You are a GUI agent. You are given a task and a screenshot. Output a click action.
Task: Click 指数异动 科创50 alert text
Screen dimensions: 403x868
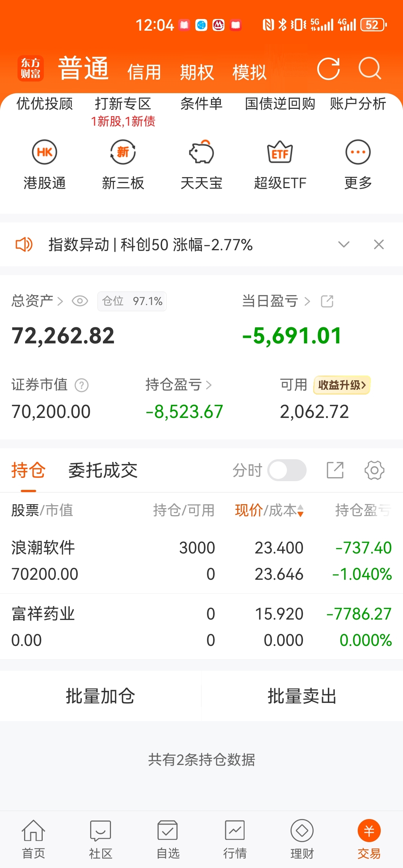[150, 244]
